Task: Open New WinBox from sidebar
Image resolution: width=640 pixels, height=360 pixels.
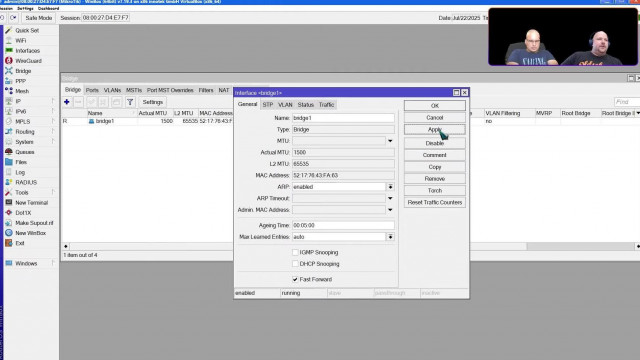Action: 31,233
